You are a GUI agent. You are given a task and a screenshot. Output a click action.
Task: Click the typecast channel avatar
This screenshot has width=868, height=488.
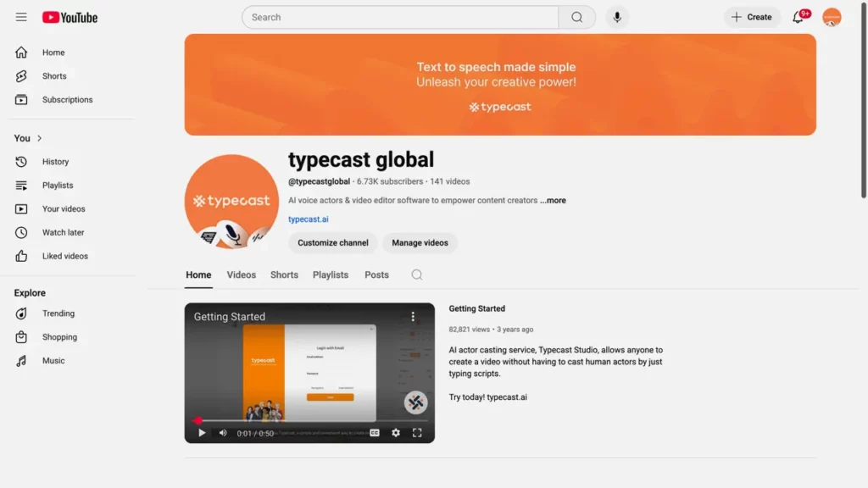(x=231, y=202)
